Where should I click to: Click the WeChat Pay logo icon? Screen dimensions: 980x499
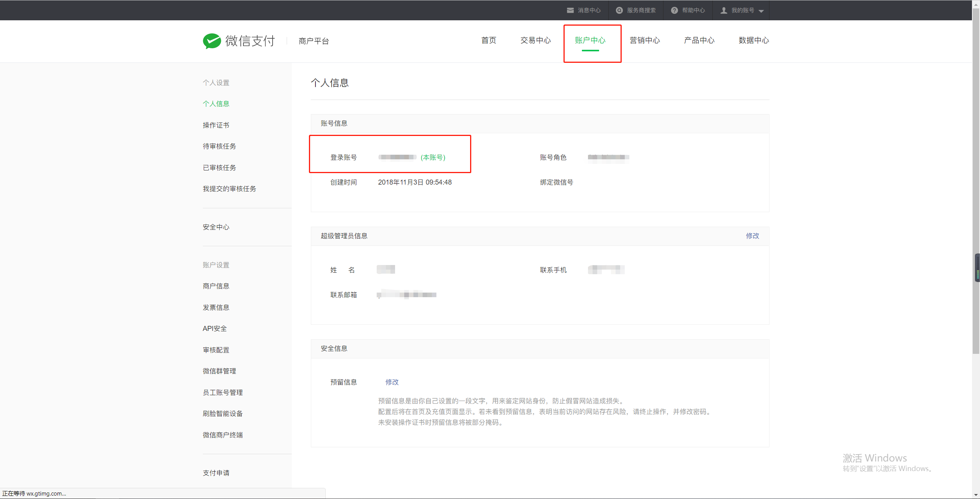(x=212, y=41)
